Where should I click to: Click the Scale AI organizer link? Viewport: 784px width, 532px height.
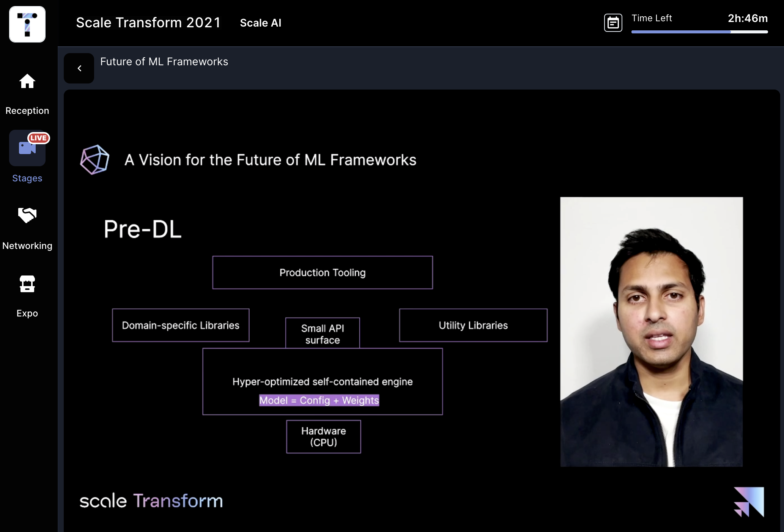pos(261,23)
